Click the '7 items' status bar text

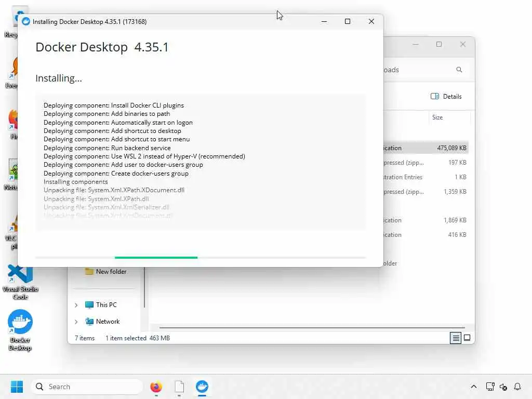coord(85,338)
